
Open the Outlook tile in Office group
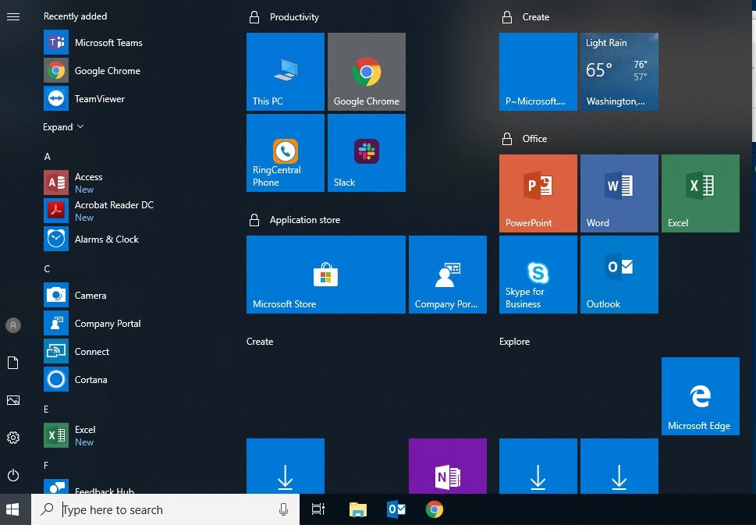pos(619,275)
